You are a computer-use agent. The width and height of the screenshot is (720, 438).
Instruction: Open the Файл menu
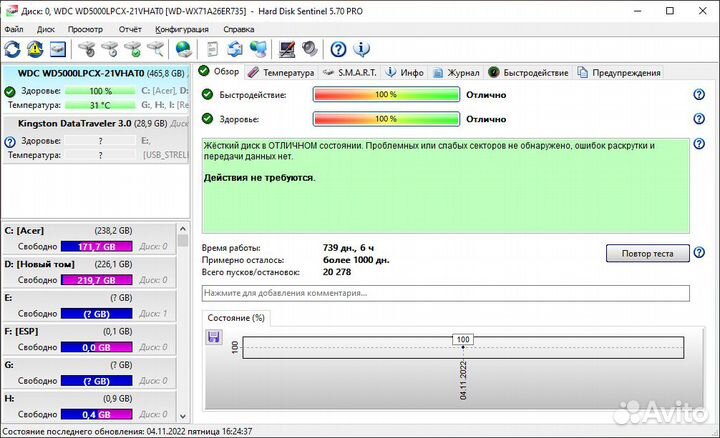14,29
